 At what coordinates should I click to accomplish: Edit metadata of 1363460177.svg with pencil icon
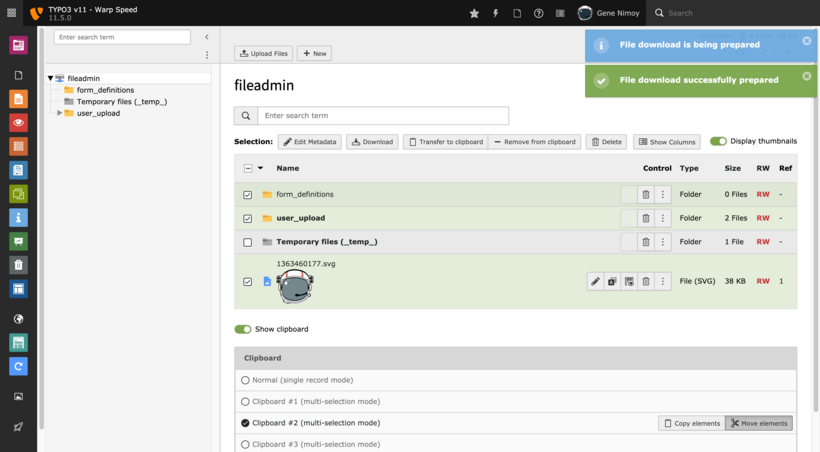[596, 282]
